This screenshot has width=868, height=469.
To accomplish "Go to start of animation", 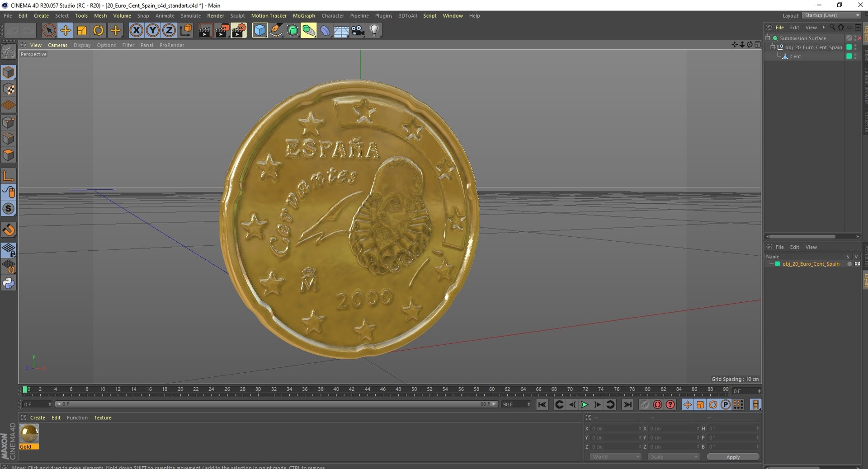I will (x=542, y=404).
